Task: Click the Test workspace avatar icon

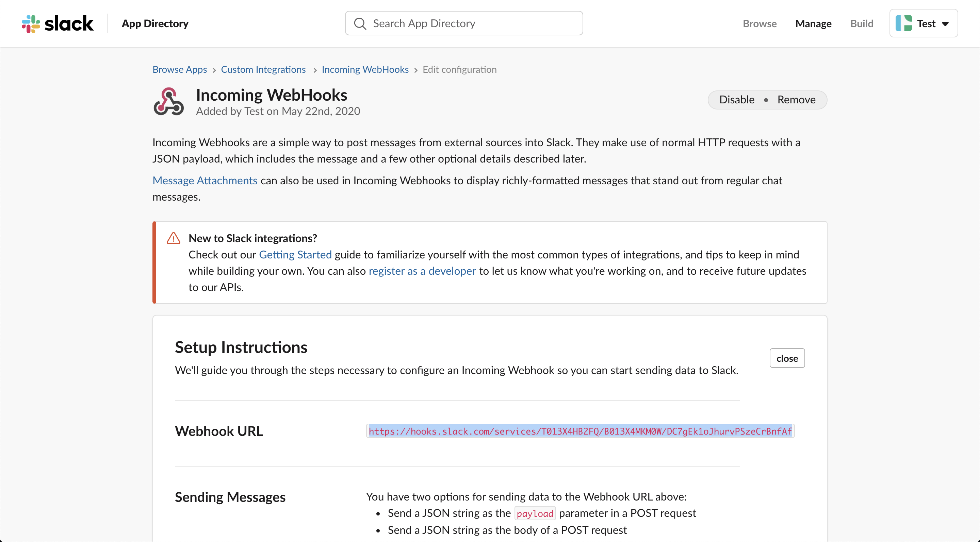Action: (903, 23)
